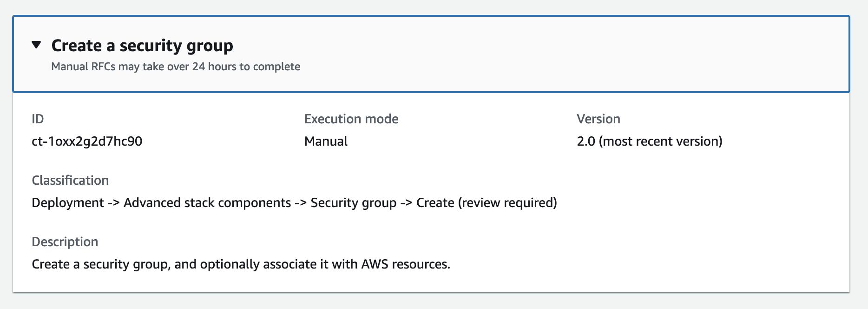Image resolution: width=868 pixels, height=309 pixels.
Task: Click the Classification field label
Action: click(x=70, y=181)
